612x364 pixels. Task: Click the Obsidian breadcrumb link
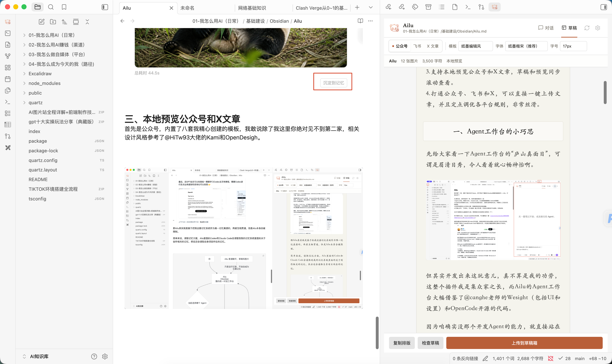tap(279, 21)
